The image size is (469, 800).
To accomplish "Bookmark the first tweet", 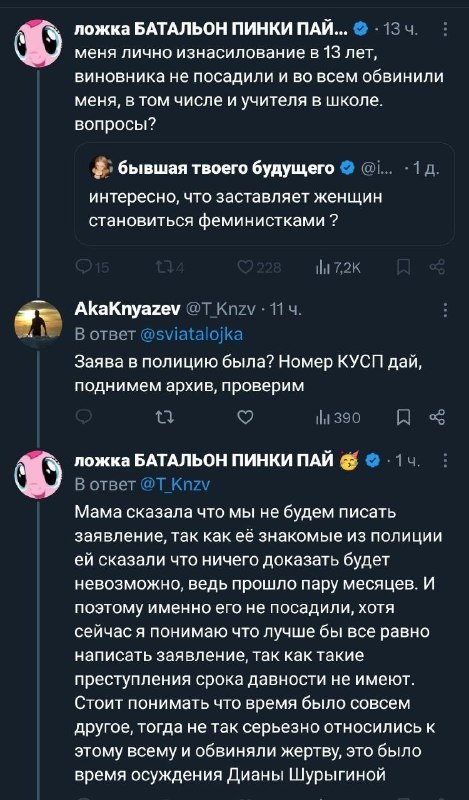I will (x=403, y=267).
